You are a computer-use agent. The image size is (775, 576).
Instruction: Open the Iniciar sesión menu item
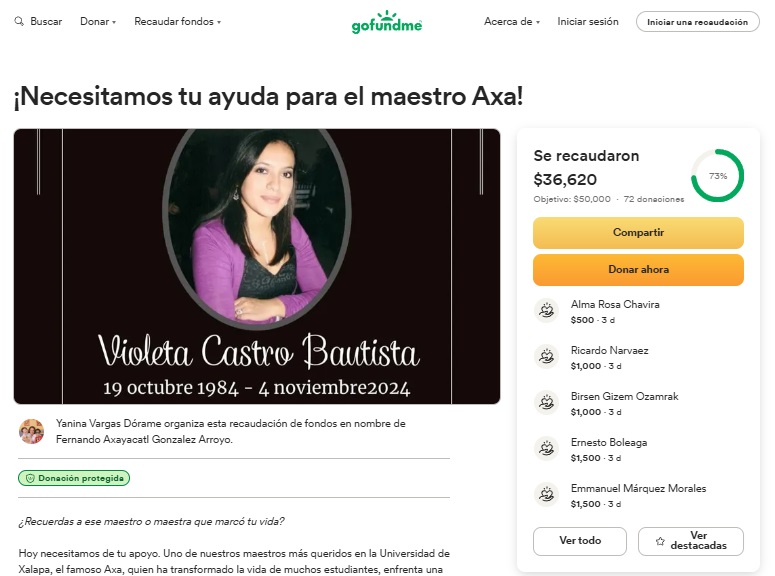(x=588, y=21)
